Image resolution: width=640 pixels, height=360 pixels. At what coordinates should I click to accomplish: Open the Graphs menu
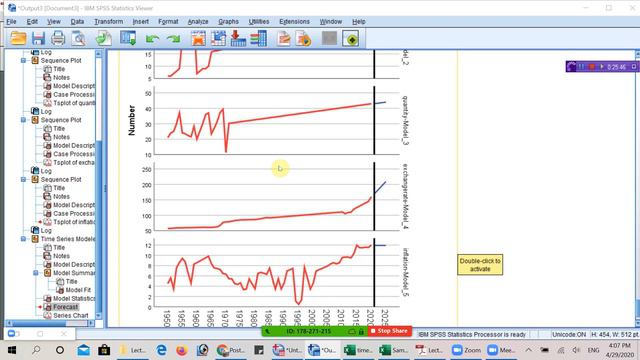coord(228,22)
